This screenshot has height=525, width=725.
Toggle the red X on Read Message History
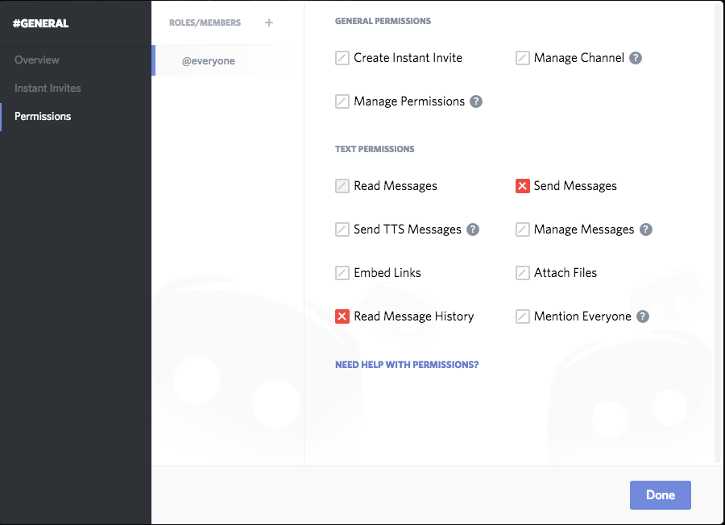342,316
